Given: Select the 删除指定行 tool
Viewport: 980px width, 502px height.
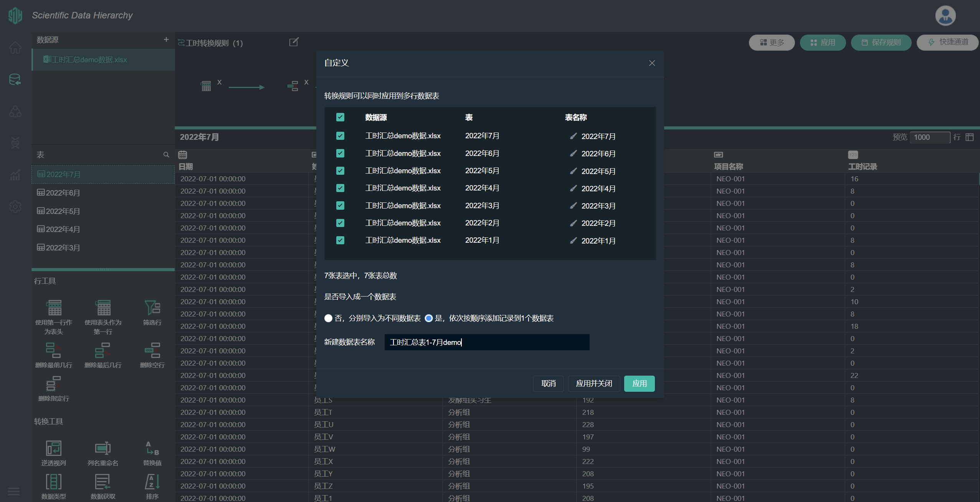Looking at the screenshot, I should click(54, 389).
